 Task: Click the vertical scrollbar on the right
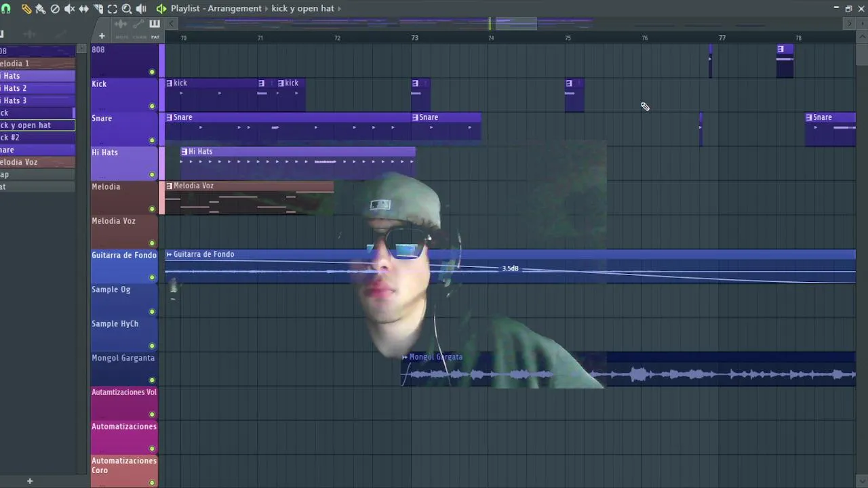tap(861, 54)
